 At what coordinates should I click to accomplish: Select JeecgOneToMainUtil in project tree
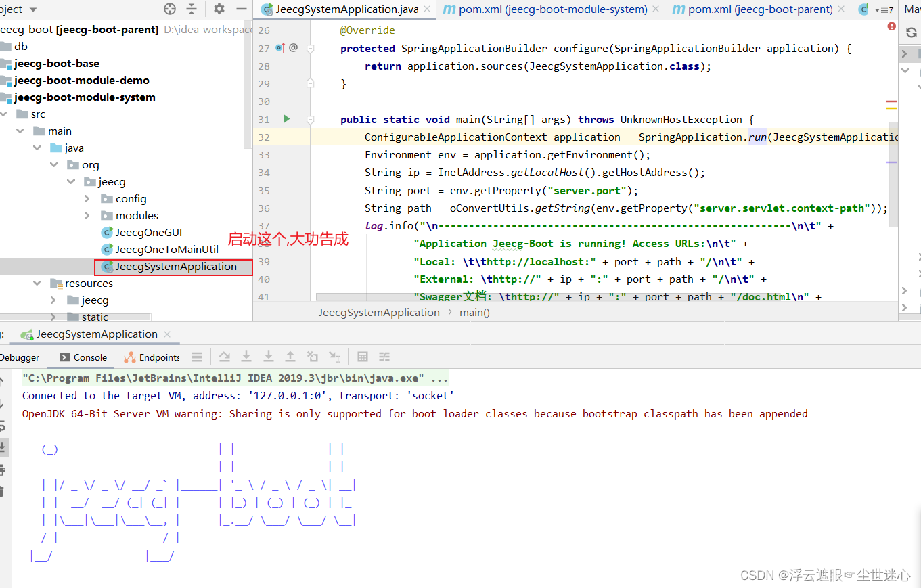point(160,250)
